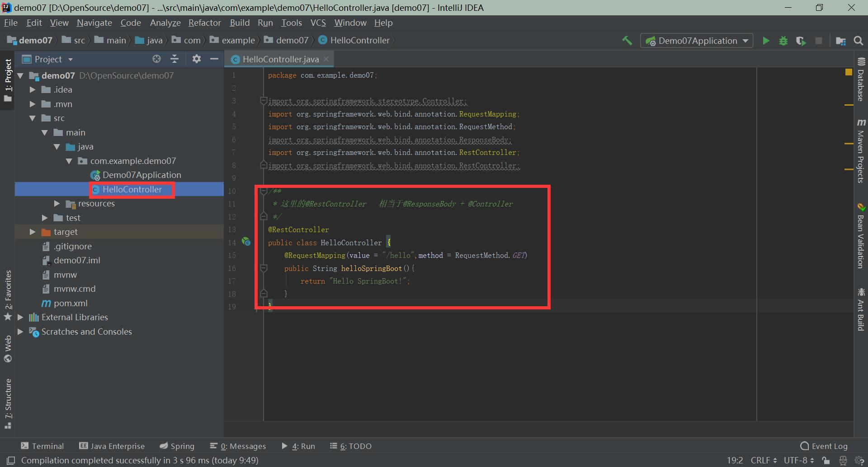Expand the External Libraries tree node
Image resolution: width=868 pixels, height=467 pixels.
pyautogui.click(x=20, y=317)
